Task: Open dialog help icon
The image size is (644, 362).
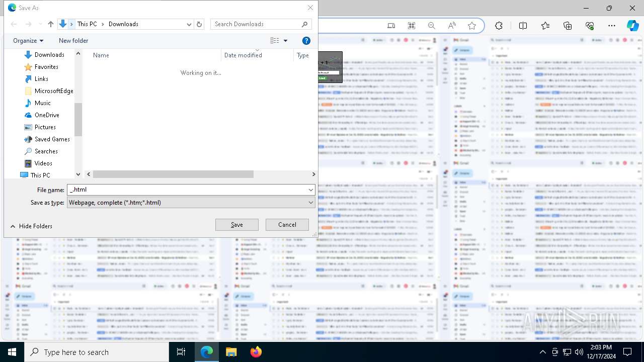Action: tap(306, 41)
